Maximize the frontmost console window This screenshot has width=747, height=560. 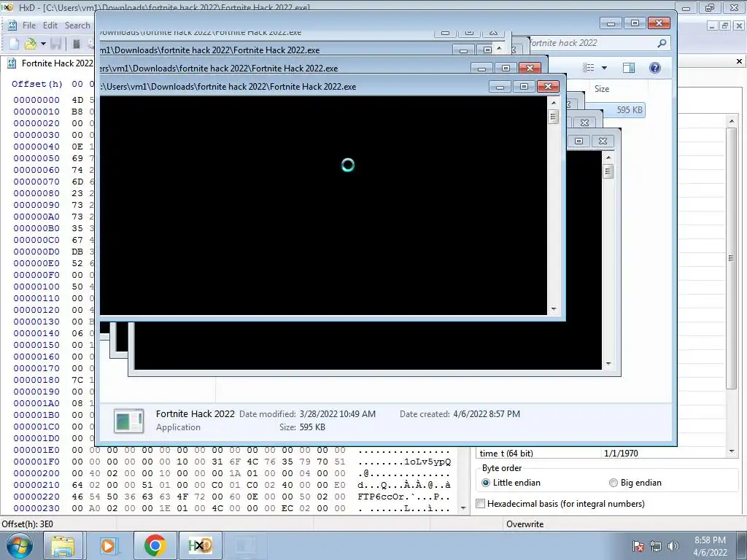coord(524,86)
